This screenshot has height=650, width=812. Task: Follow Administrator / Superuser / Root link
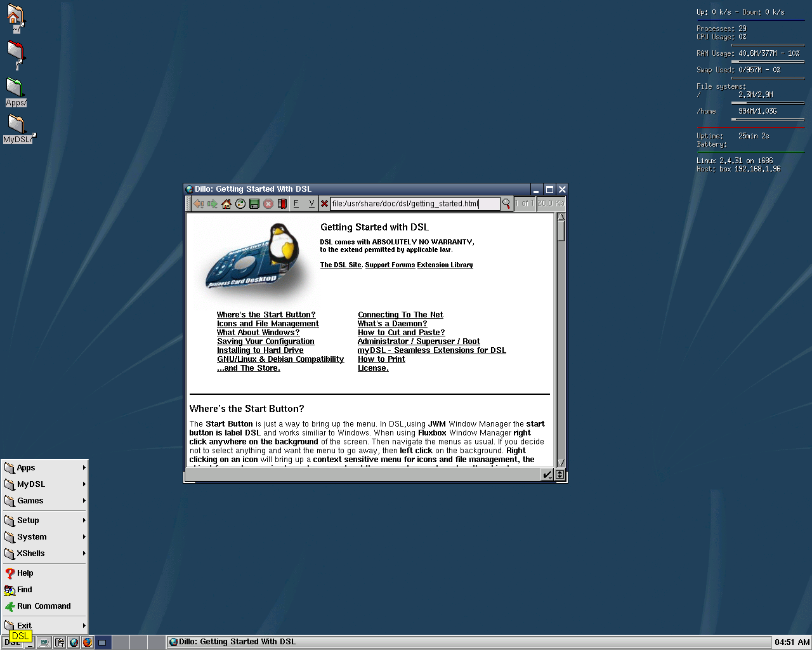(x=419, y=342)
